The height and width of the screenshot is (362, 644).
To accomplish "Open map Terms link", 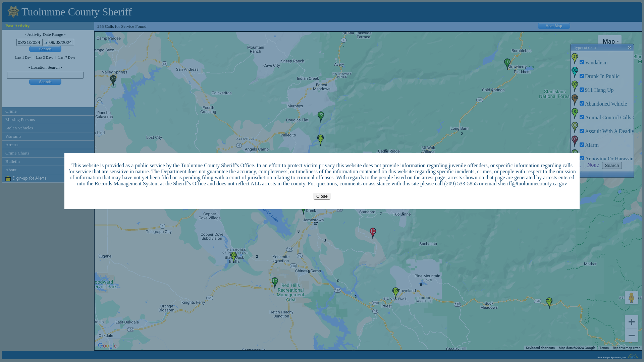I will pos(604,348).
